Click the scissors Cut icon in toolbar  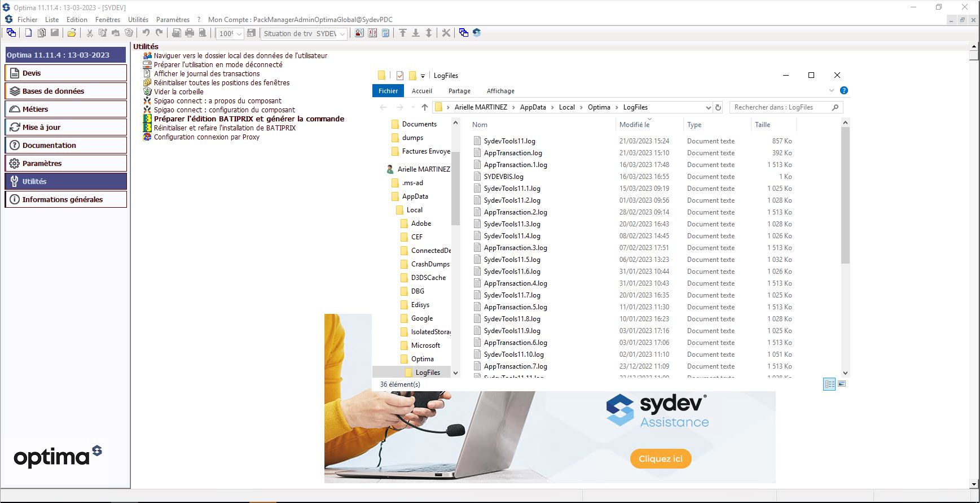89,33
